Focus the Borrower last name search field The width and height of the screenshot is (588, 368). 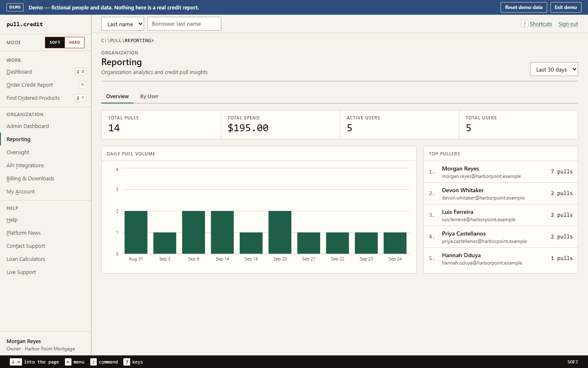pos(184,24)
